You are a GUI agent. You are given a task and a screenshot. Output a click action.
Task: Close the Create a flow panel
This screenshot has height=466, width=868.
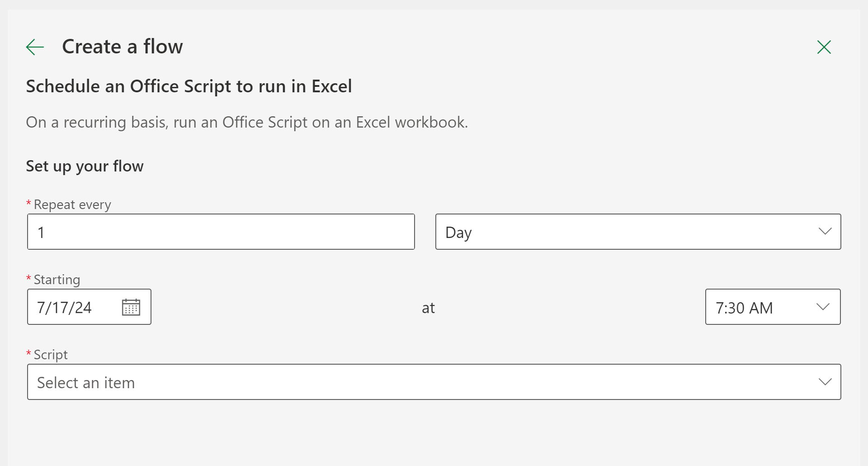point(824,47)
